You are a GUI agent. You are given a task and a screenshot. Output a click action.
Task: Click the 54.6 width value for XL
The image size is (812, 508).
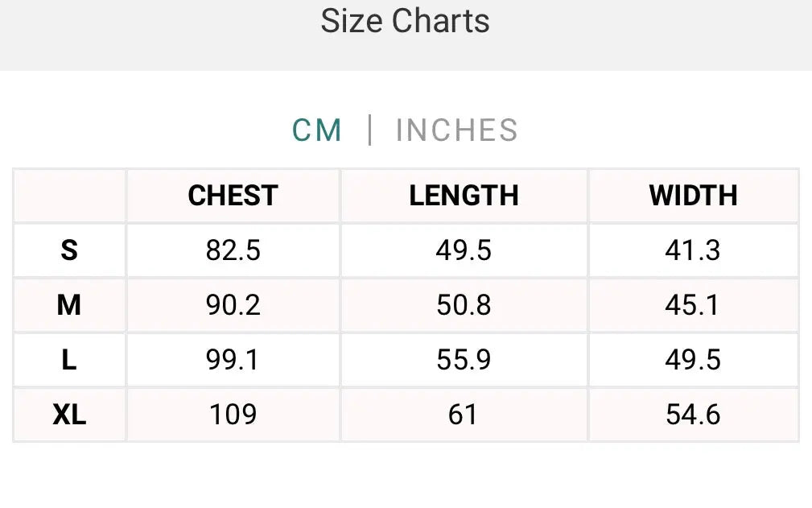click(693, 415)
